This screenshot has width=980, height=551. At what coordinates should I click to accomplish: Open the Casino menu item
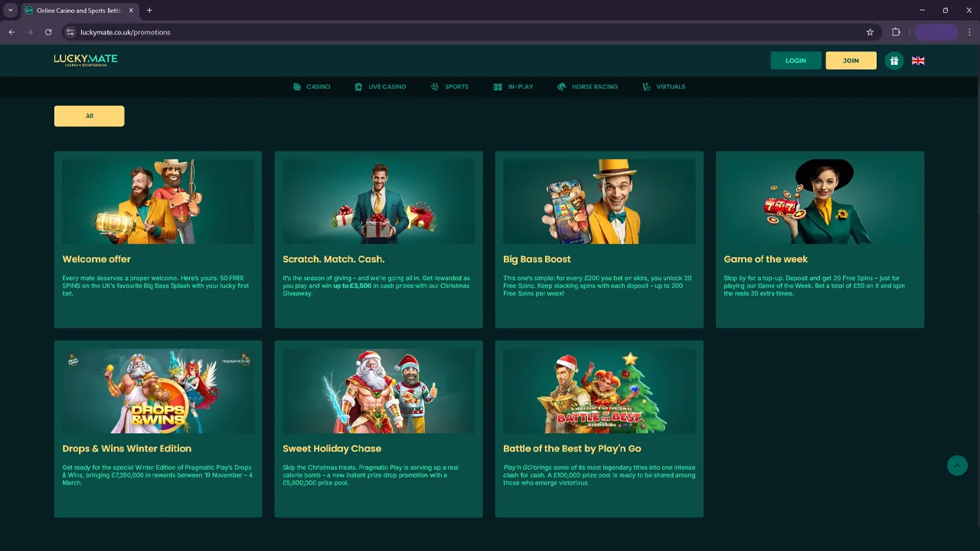[x=312, y=86]
